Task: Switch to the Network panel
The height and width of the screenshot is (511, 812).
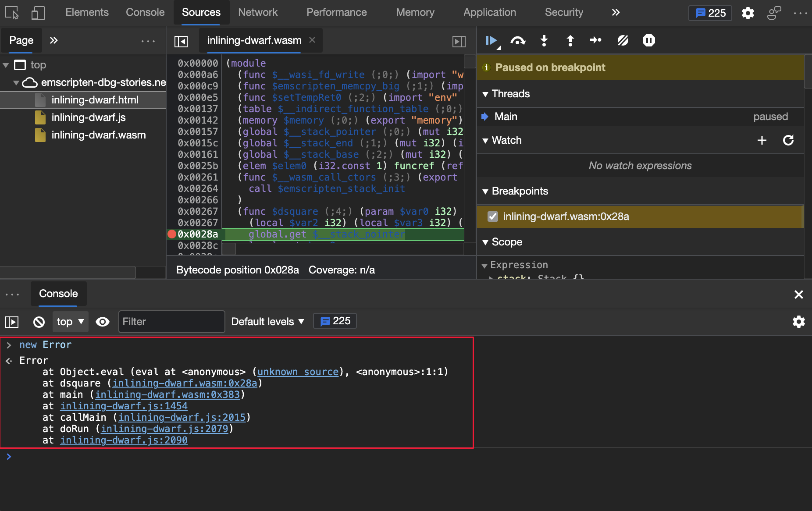Action: pos(258,12)
